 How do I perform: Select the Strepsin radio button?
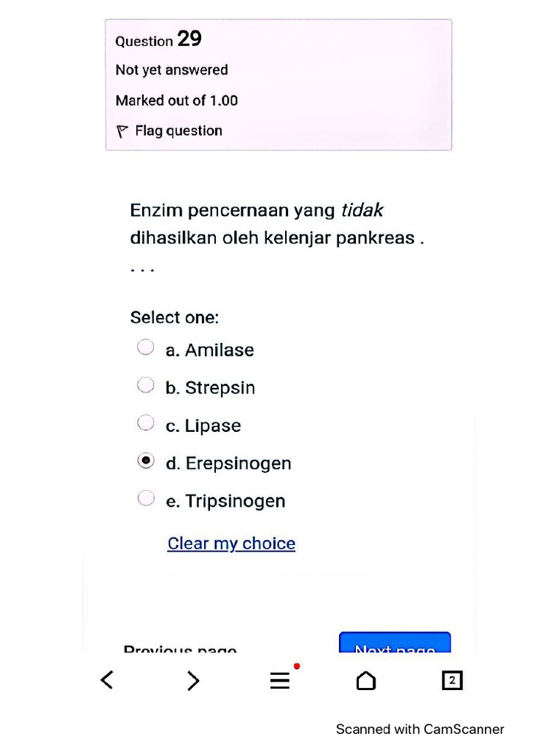click(x=146, y=385)
